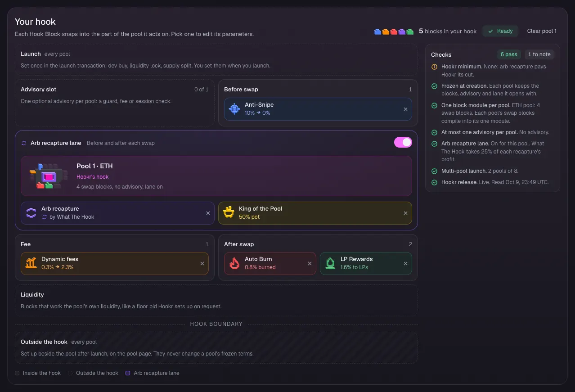Viewport: 575px width, 392px height.
Task: Remove the Dynamic fees block
Action: point(202,264)
